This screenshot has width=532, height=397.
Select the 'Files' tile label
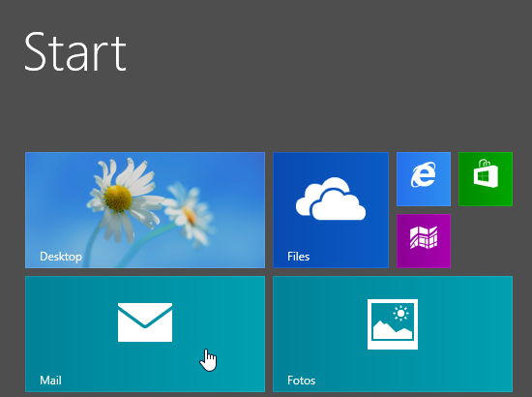click(x=298, y=257)
